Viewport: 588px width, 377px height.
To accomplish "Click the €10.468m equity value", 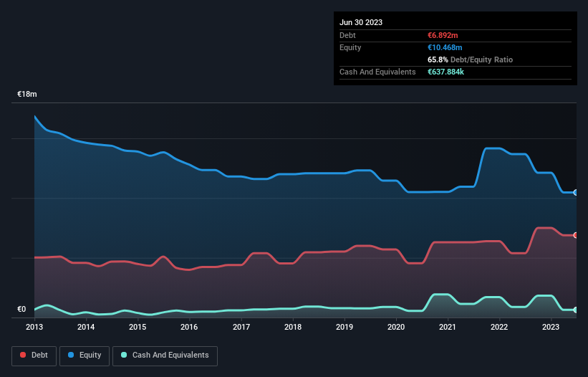I will click(x=445, y=47).
